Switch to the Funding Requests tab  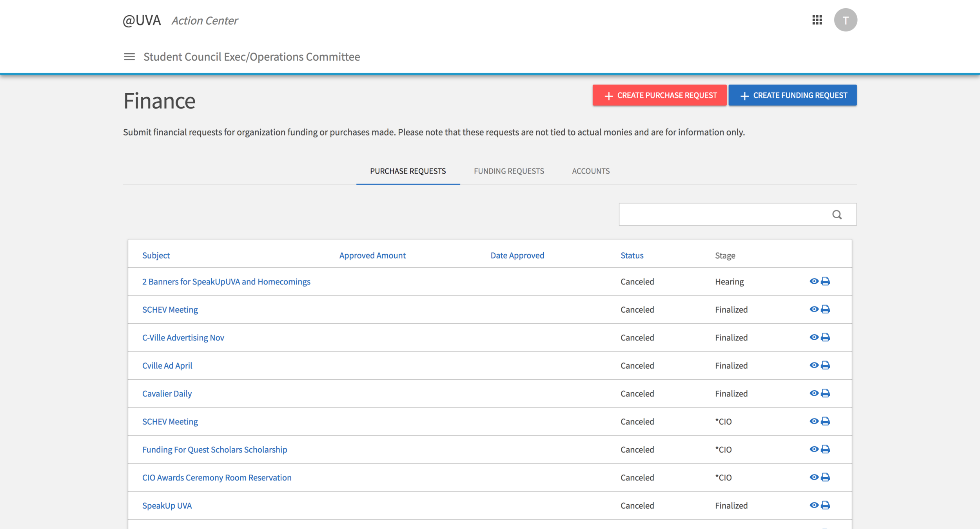[x=509, y=171]
